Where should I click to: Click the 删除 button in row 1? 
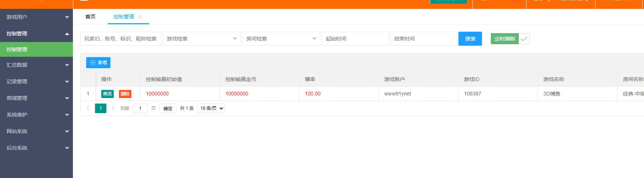(x=125, y=94)
